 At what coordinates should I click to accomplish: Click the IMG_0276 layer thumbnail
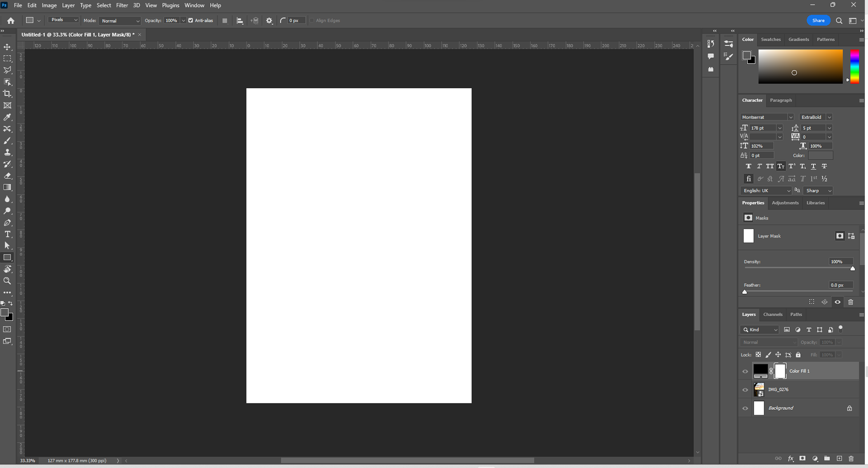point(759,389)
